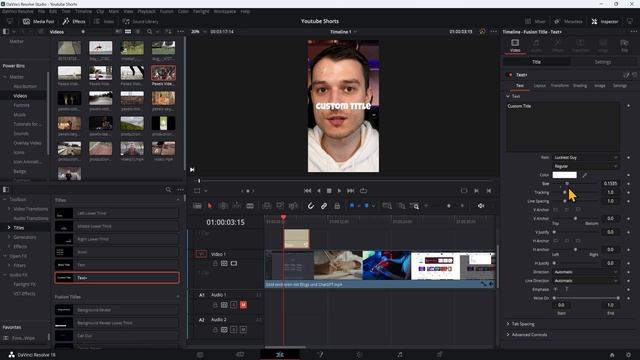Open the Media Pool panel
640x360 pixels.
pos(38,21)
